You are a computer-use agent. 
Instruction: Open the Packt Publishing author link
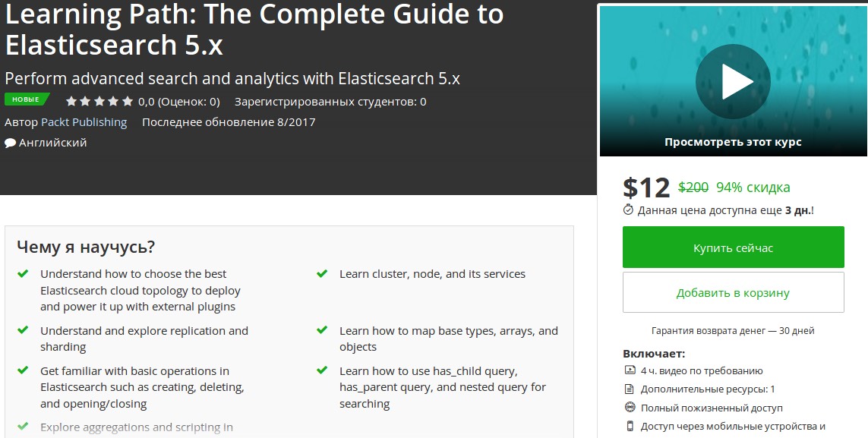click(85, 121)
